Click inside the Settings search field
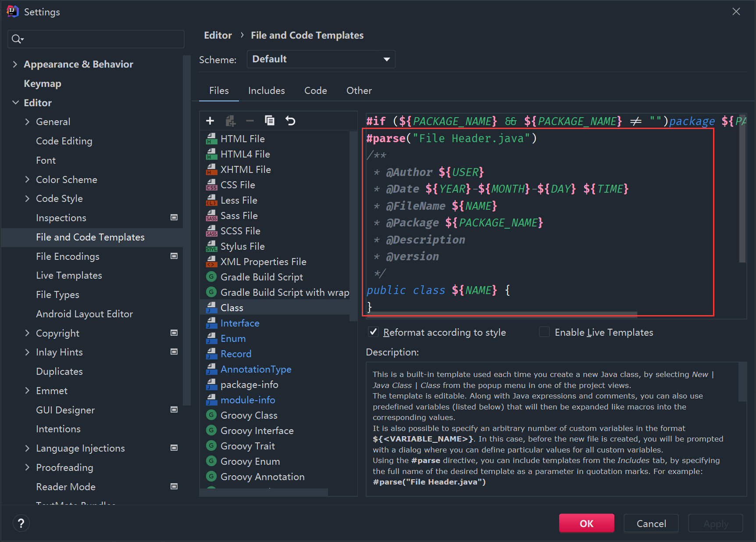The image size is (756, 542). pyautogui.click(x=96, y=39)
